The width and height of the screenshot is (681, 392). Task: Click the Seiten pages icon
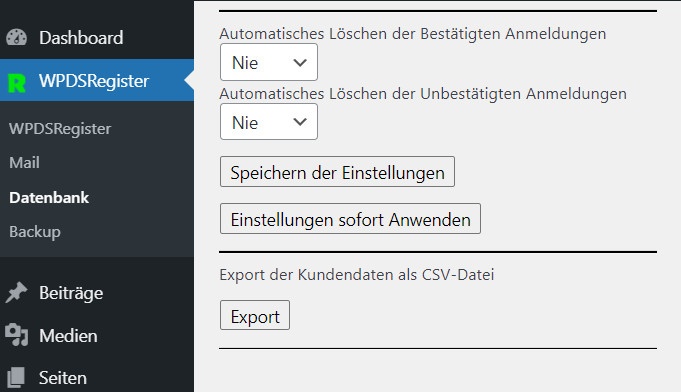point(16,377)
